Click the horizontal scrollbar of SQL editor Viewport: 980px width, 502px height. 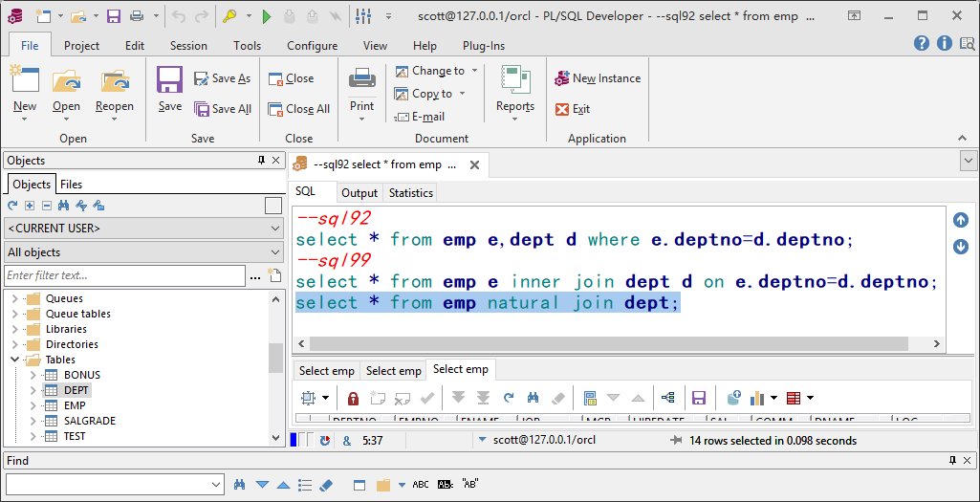[x=608, y=344]
